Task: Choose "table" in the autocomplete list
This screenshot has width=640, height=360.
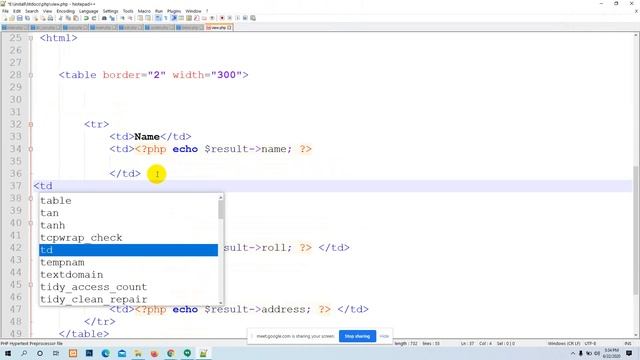Action: 128,200
